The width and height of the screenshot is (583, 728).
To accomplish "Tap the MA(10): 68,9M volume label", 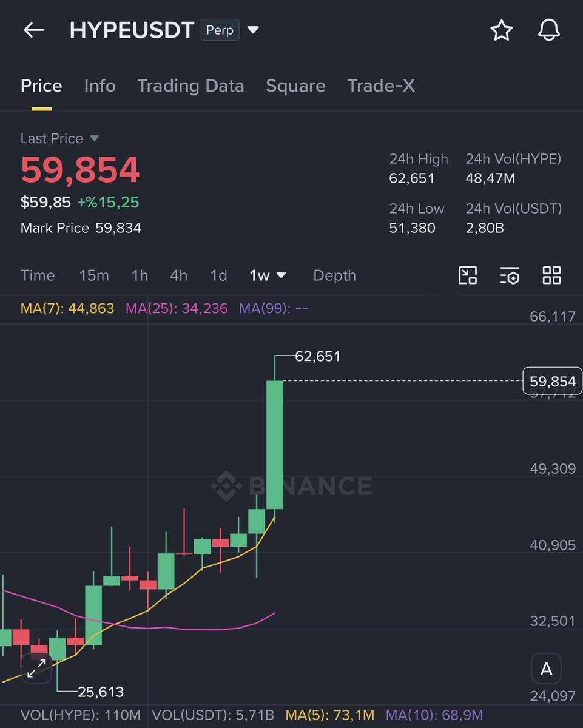I will point(434,715).
